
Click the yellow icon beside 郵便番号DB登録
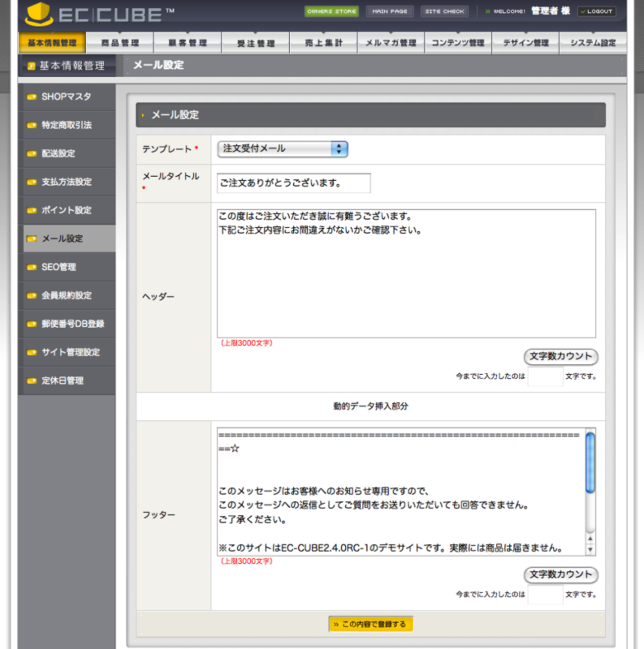[x=32, y=324]
